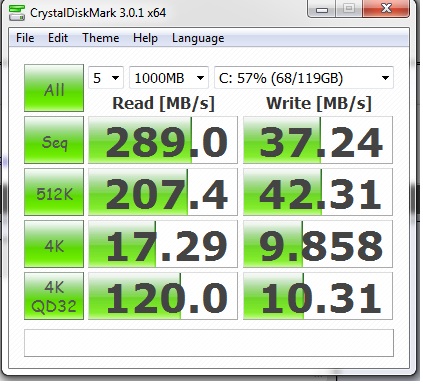423x388 pixels.
Task: Click the Read [MB/s] column header
Action: (x=163, y=103)
